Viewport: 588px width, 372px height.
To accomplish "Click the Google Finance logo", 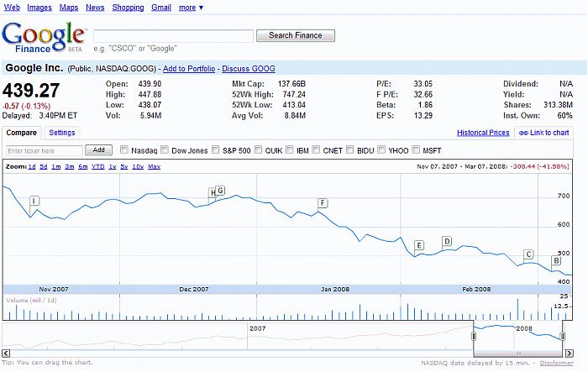I will [x=44, y=37].
